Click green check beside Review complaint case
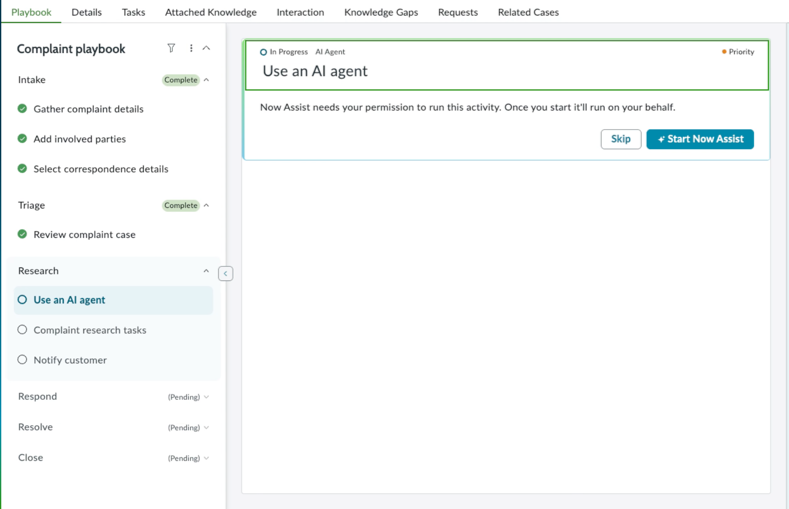The height and width of the screenshot is (509, 789). coord(22,234)
